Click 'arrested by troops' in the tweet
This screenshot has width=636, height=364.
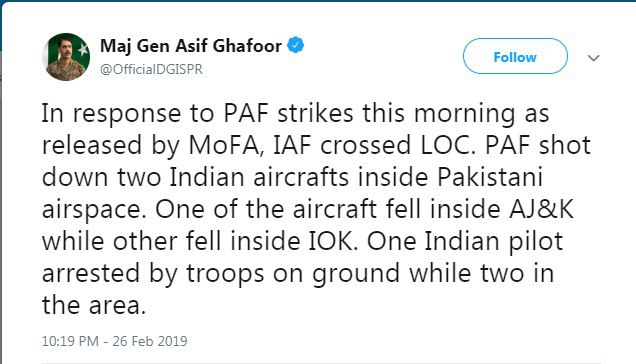pos(153,274)
